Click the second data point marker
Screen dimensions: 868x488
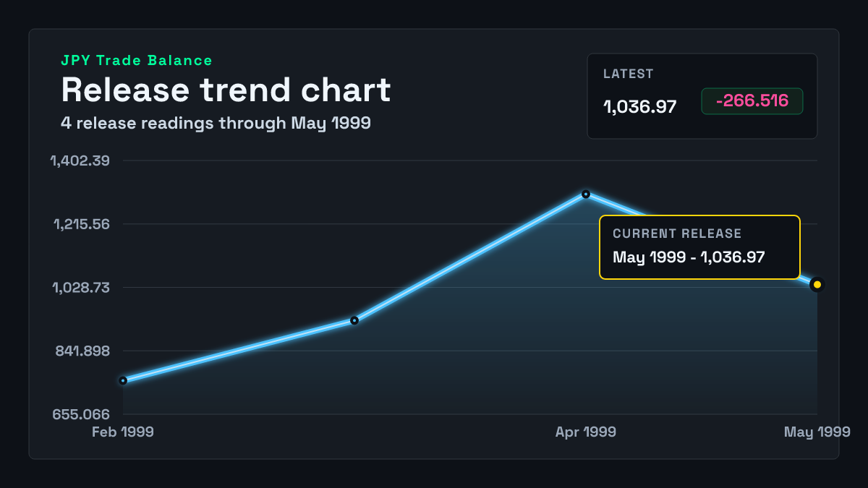354,320
